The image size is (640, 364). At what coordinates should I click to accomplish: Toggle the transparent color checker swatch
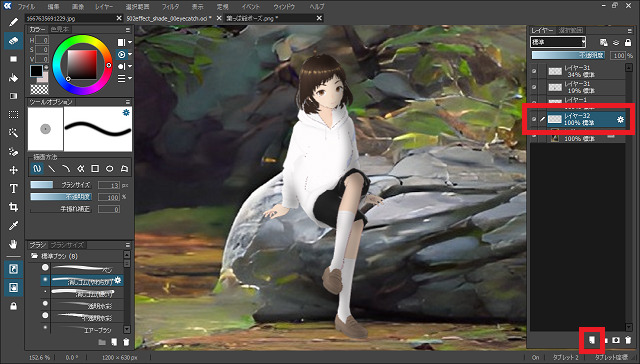39,89
